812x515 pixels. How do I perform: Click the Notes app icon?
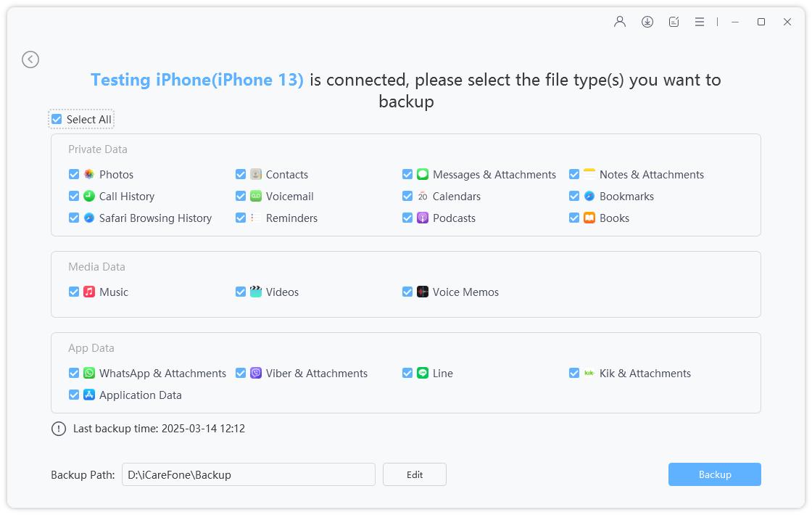pyautogui.click(x=589, y=174)
